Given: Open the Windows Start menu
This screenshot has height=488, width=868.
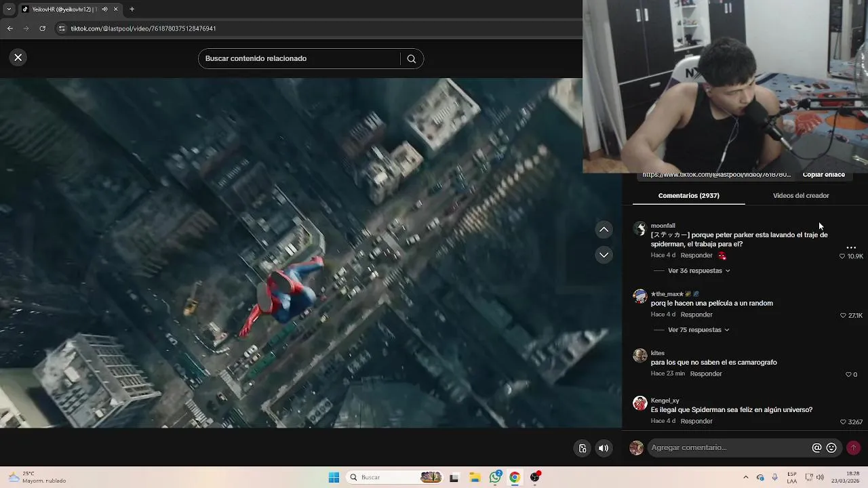Looking at the screenshot, I should 334,478.
